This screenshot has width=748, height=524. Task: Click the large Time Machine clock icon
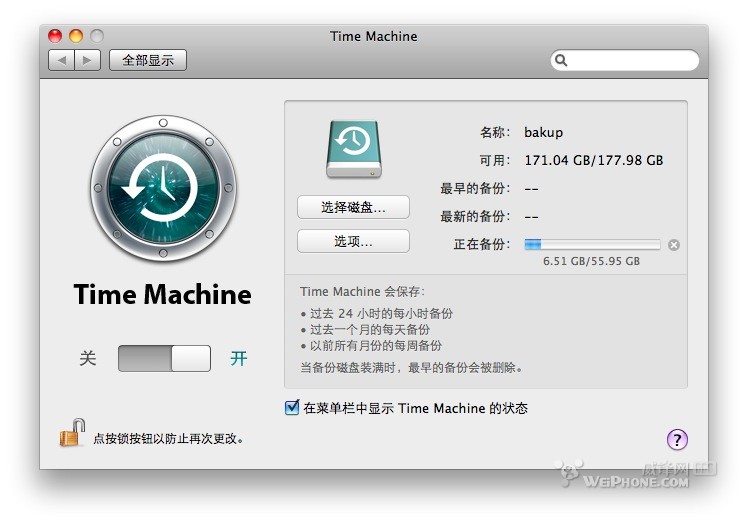click(163, 188)
